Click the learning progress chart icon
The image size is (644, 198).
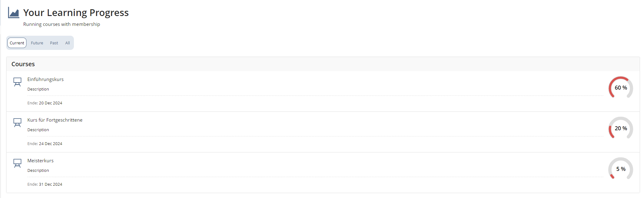click(x=14, y=13)
